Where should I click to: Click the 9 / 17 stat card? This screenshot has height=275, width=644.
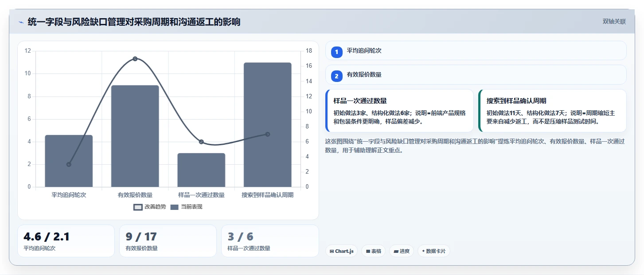pyautogui.click(x=168, y=241)
